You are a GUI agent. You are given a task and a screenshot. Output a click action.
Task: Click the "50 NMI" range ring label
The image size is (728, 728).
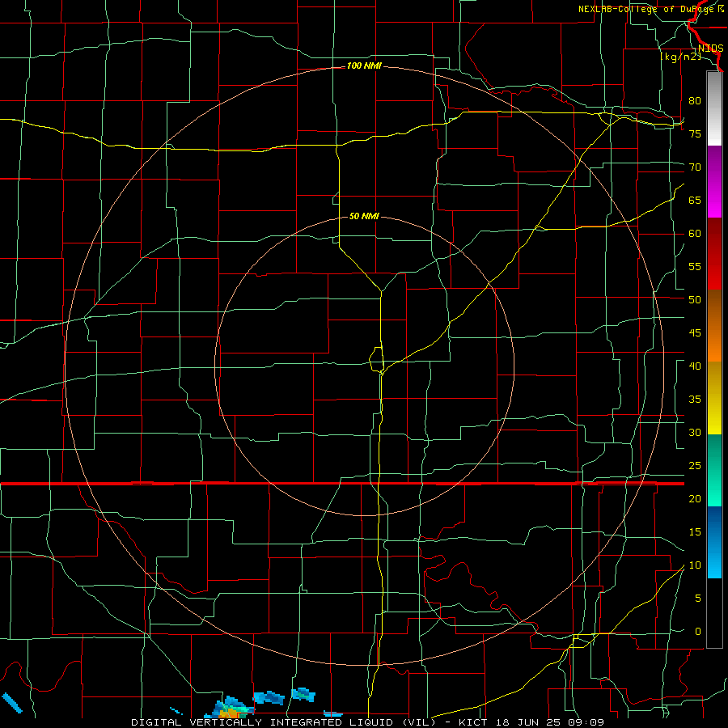364,216
